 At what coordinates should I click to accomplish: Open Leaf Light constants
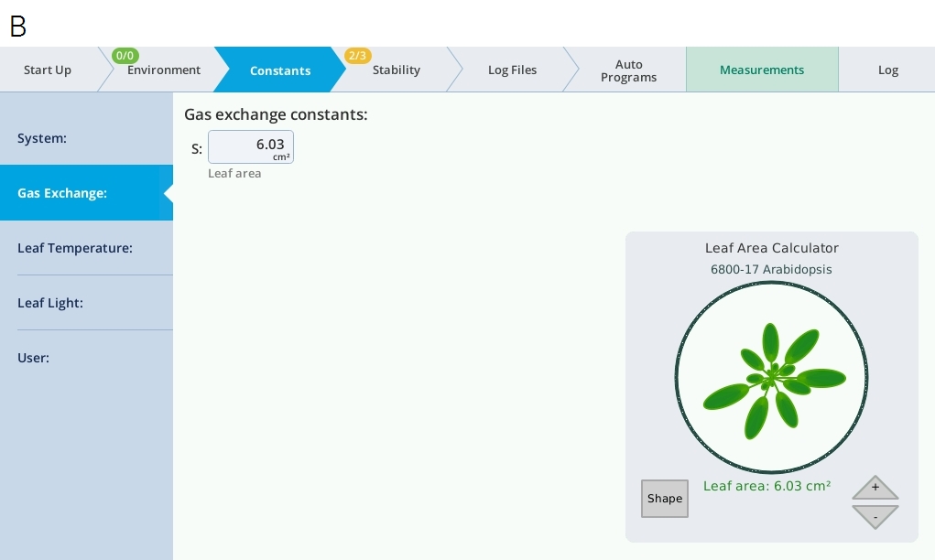coord(86,303)
